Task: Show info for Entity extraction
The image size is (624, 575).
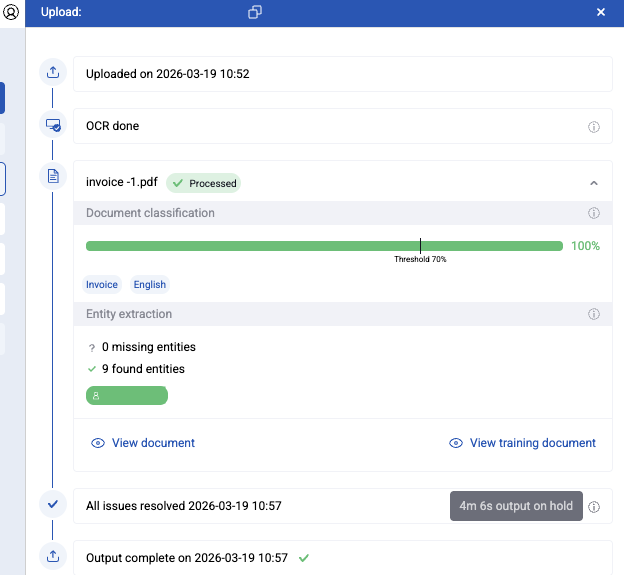Action: point(594,314)
